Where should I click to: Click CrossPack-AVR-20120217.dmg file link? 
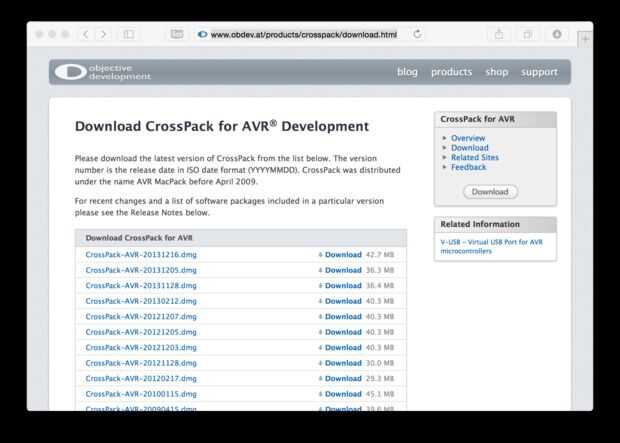(x=141, y=379)
